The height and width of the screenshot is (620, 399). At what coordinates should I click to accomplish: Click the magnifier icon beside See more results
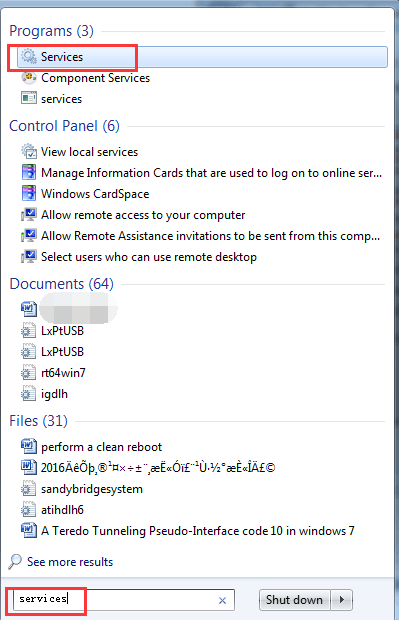(15, 561)
